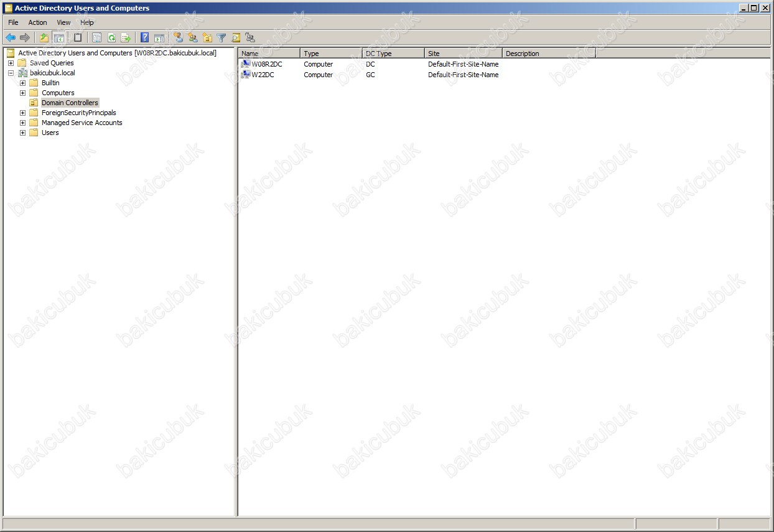Expand the Managed Service Accounts container

tap(22, 123)
